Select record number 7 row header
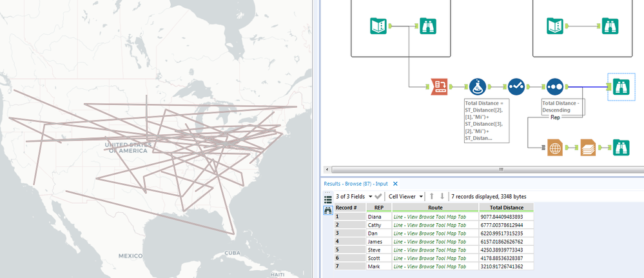 pyautogui.click(x=350, y=266)
